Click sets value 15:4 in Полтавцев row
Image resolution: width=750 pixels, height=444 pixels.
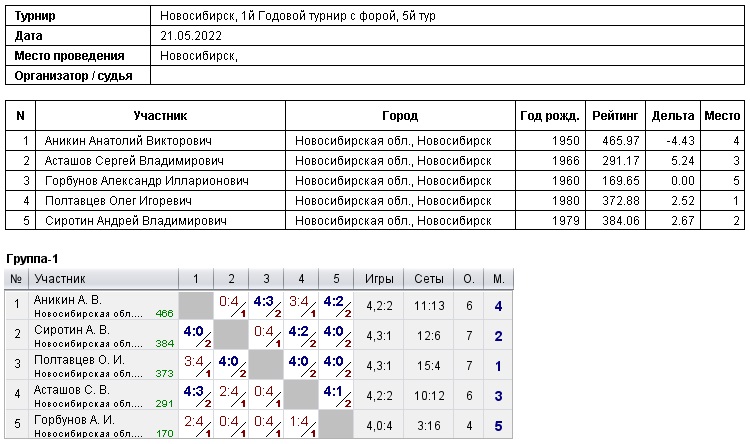pos(429,365)
